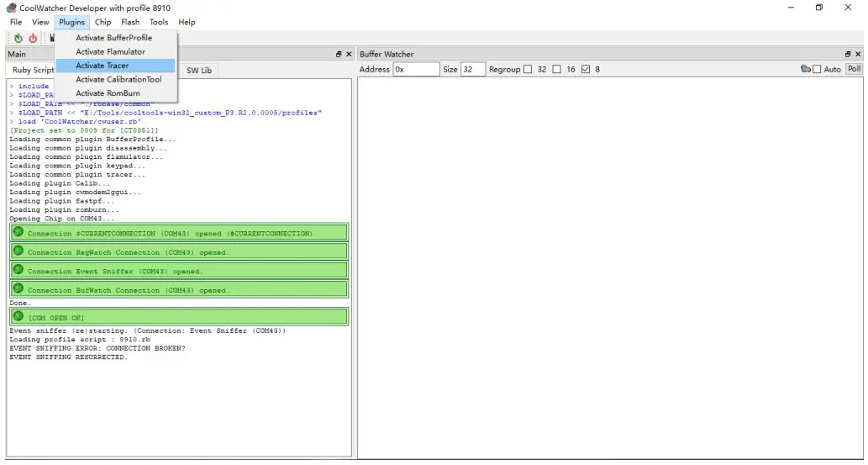This screenshot has height=465, width=868.
Task: Open the Flash menu
Action: (130, 22)
